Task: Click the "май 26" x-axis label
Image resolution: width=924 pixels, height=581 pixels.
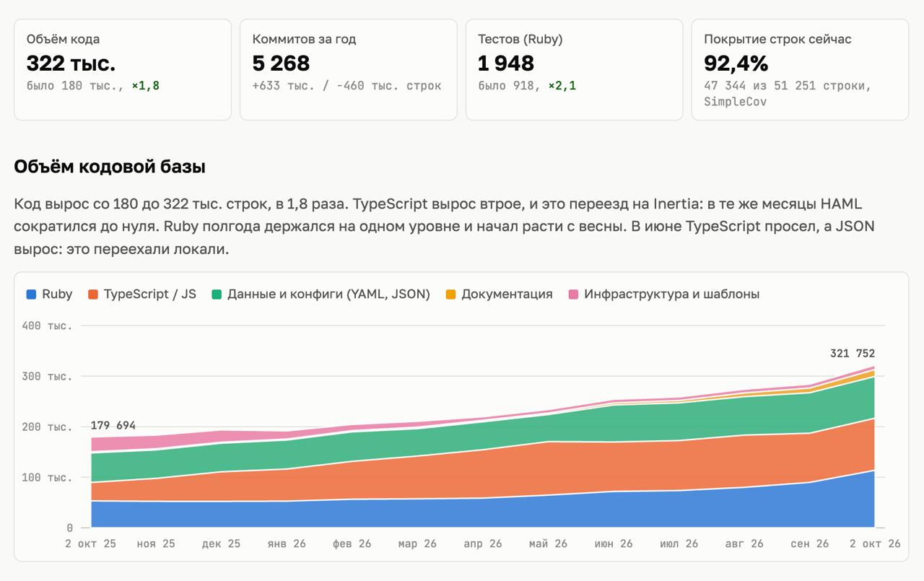Action: click(x=548, y=543)
